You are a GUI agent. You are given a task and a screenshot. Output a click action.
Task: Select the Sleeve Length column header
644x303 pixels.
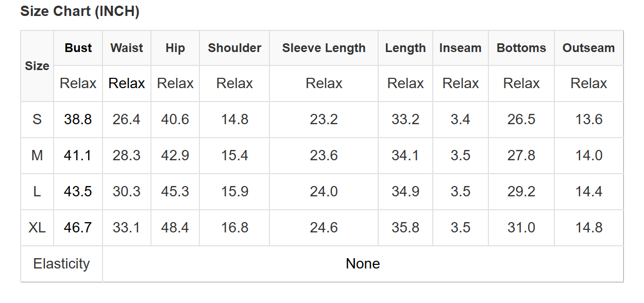click(x=324, y=48)
